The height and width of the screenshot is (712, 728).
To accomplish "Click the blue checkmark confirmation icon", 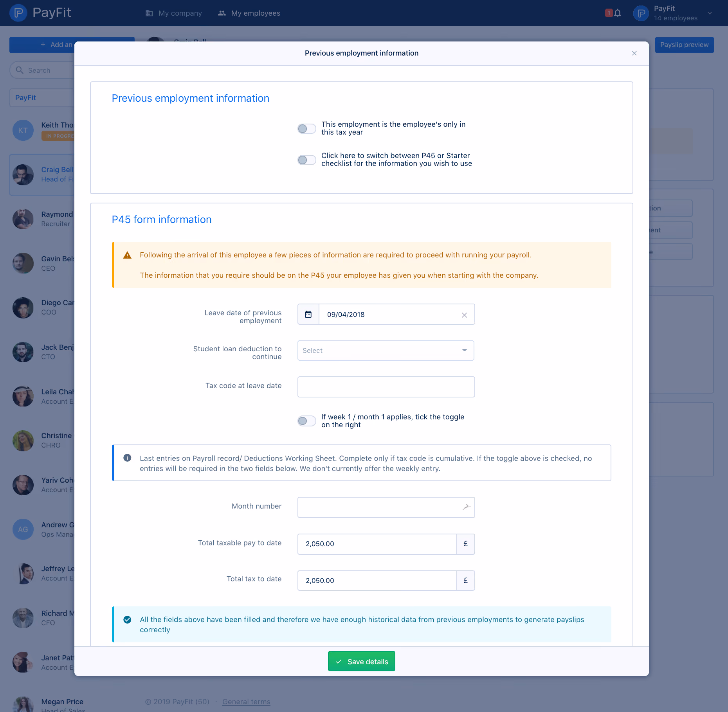I will [x=127, y=620].
